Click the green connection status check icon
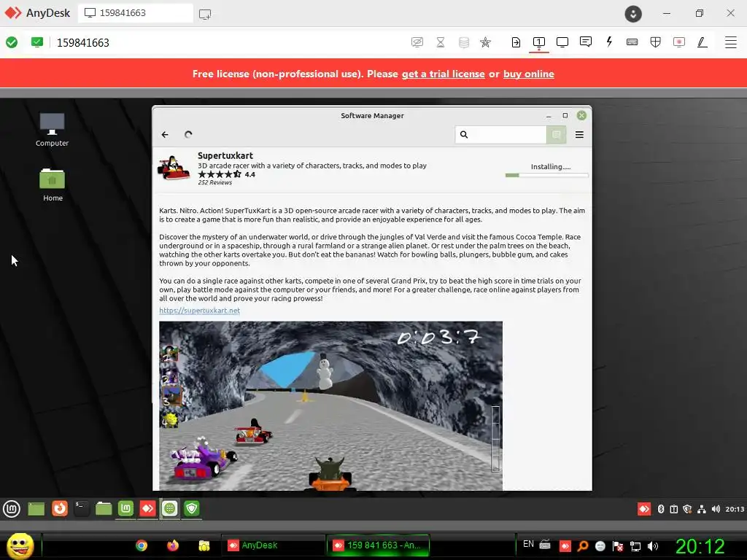 pyautogui.click(x=12, y=42)
